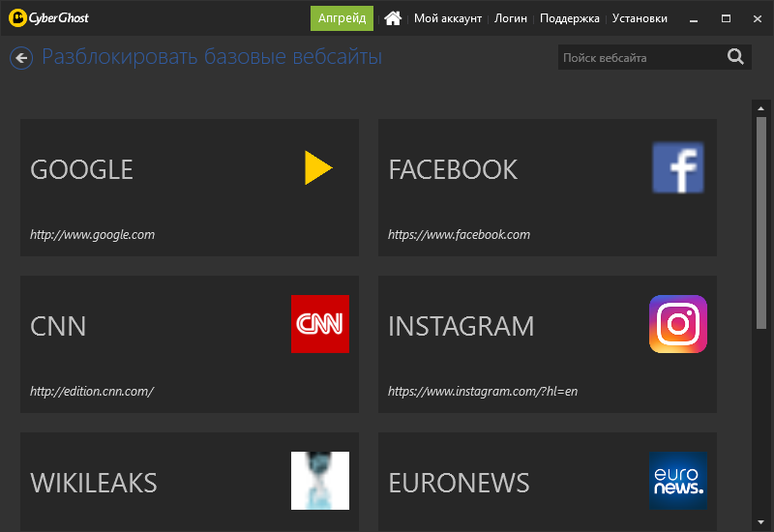Screen dimensions: 774x532
Task: Click the CyberGhost logo
Action: point(48,18)
